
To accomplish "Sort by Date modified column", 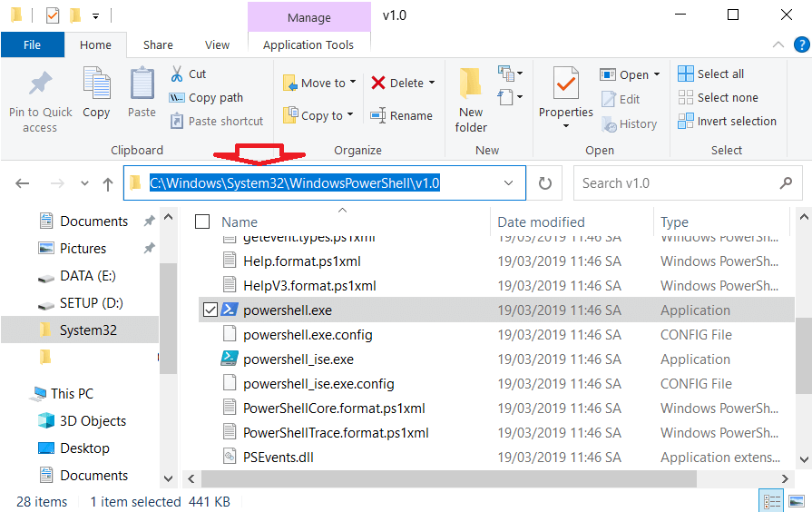I will (x=541, y=222).
